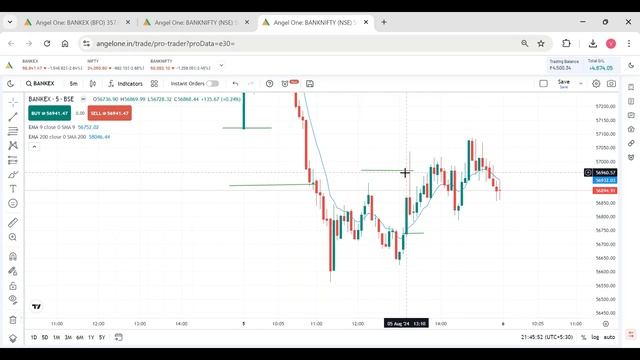
Task: Hide all drawings with eye icon
Action: click(x=13, y=300)
